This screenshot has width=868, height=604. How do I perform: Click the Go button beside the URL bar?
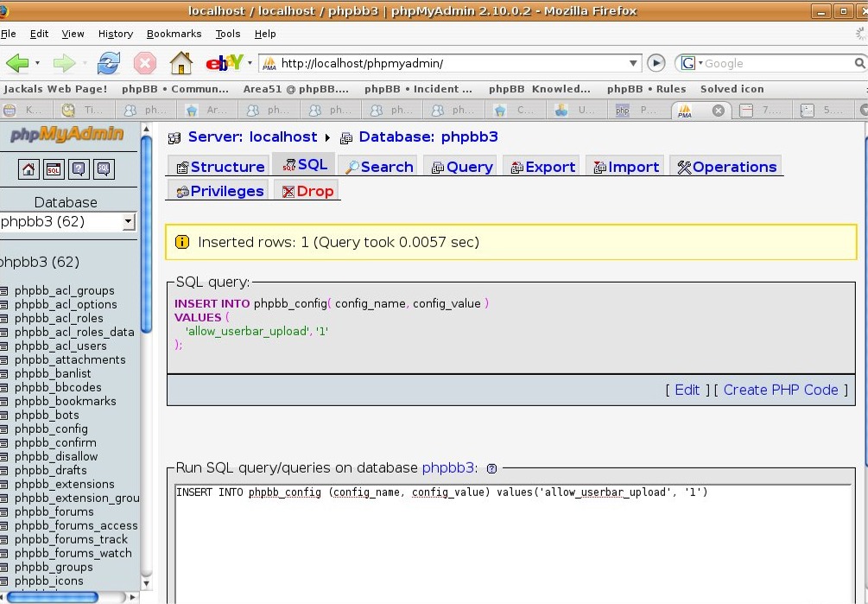[x=656, y=63]
